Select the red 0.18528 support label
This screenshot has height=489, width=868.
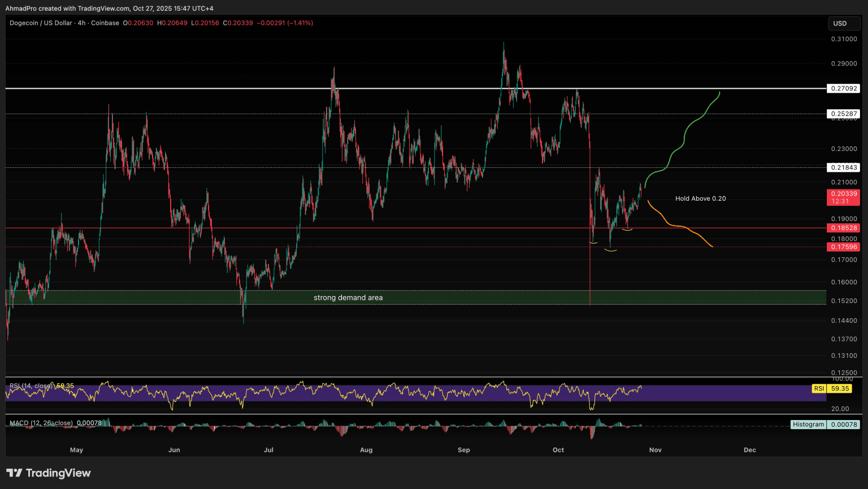[843, 228]
